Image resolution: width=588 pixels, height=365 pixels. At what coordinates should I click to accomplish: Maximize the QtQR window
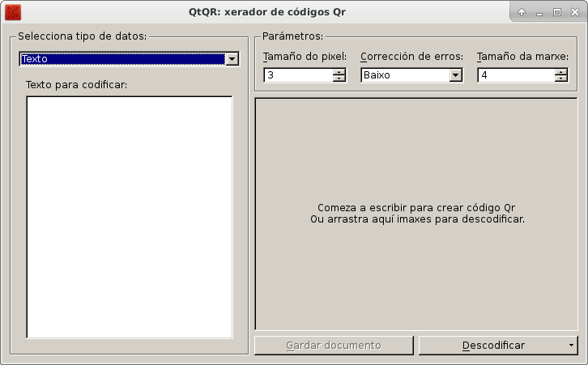click(556, 12)
